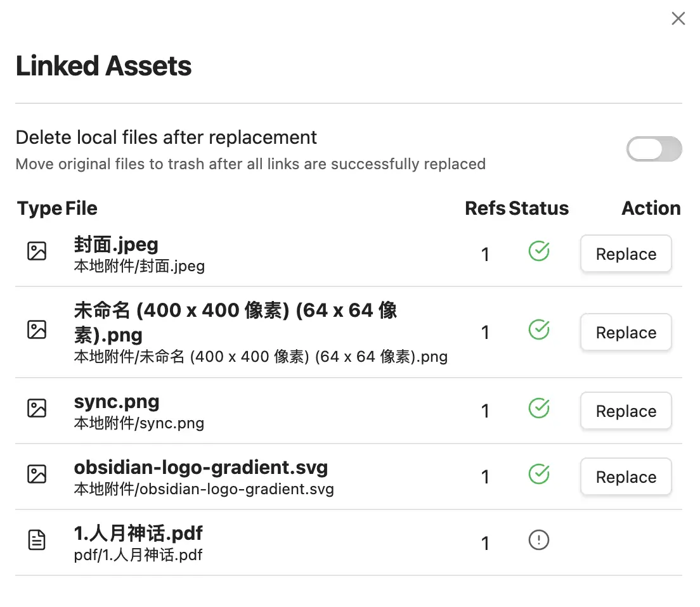Click the document icon for 1.人月神话.pdf
This screenshot has height=607, width=700.
click(37, 540)
